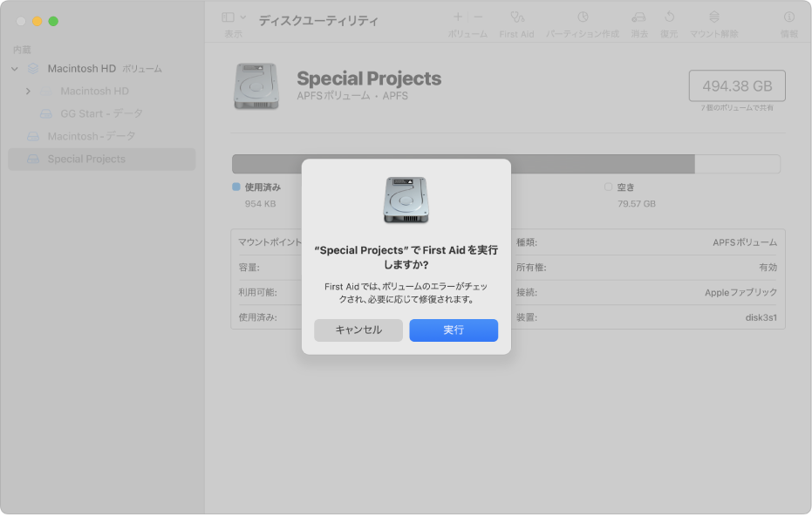Click the 情報 (Info) icon

(788, 17)
